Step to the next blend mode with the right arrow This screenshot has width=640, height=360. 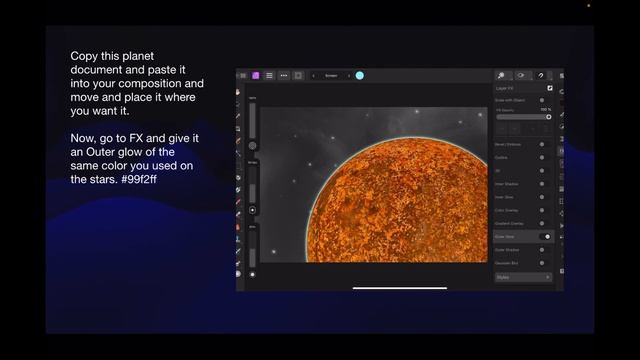pos(349,76)
